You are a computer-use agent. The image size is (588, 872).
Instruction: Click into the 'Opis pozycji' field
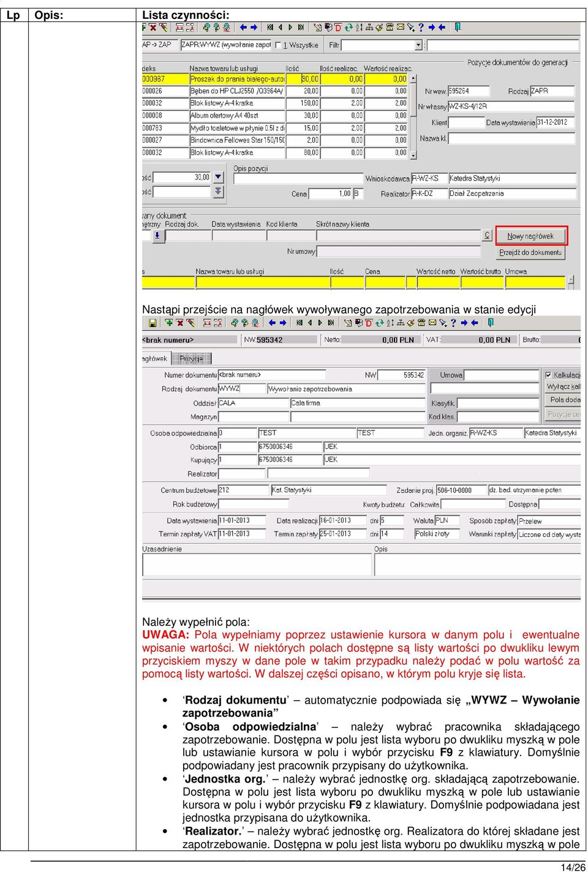click(x=298, y=179)
